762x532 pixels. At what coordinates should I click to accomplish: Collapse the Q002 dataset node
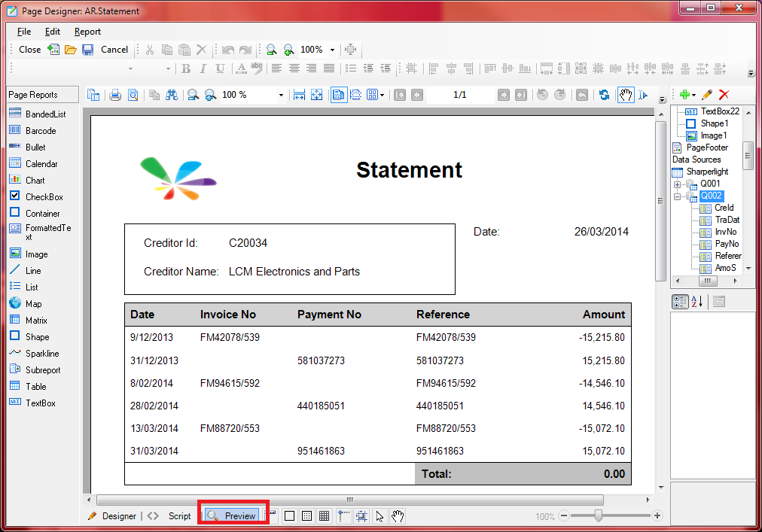677,196
